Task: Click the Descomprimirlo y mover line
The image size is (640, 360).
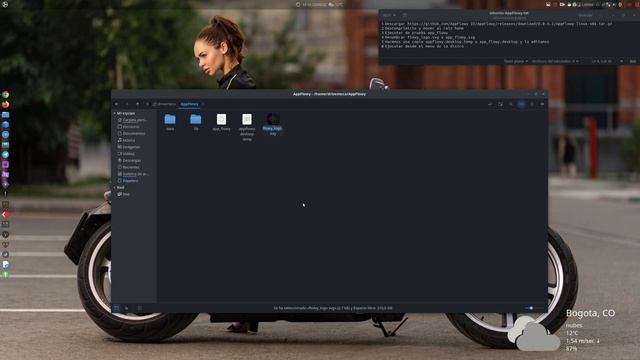Action: [424, 29]
